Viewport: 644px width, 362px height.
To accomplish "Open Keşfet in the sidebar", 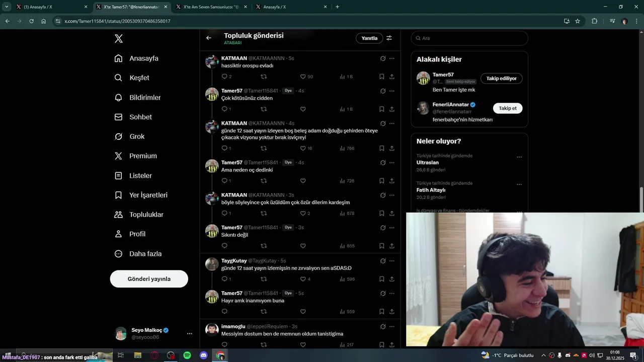I will (132, 78).
